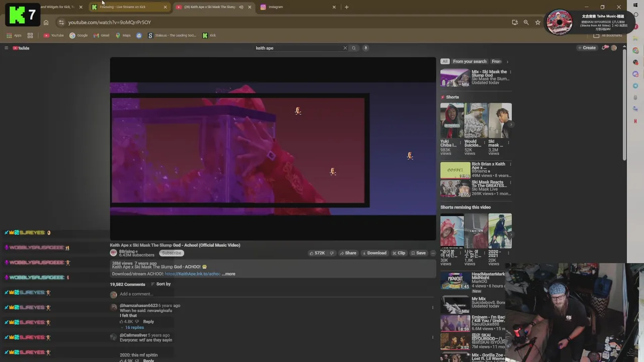Switch to 'Following - Live Streams on Kick' tab

(x=129, y=7)
